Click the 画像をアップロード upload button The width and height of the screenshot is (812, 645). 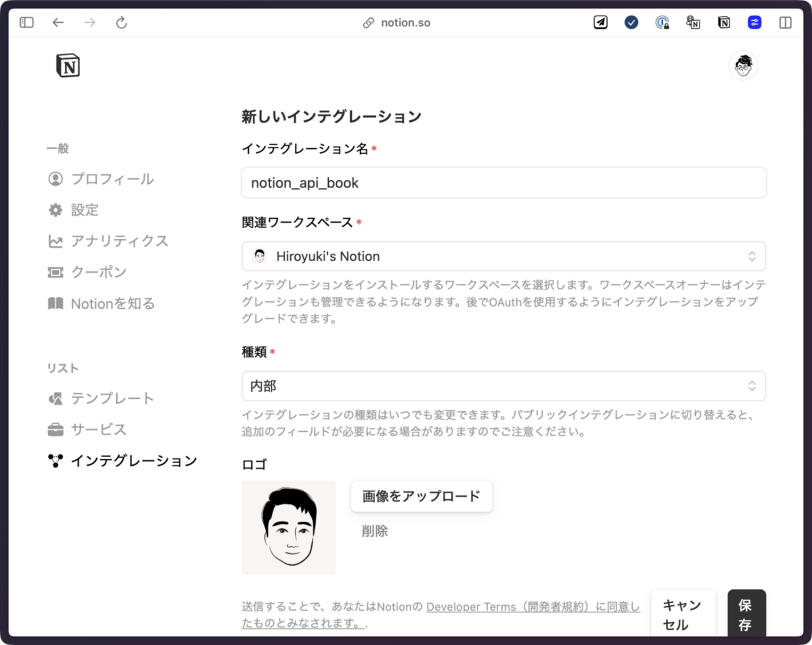[x=421, y=496]
